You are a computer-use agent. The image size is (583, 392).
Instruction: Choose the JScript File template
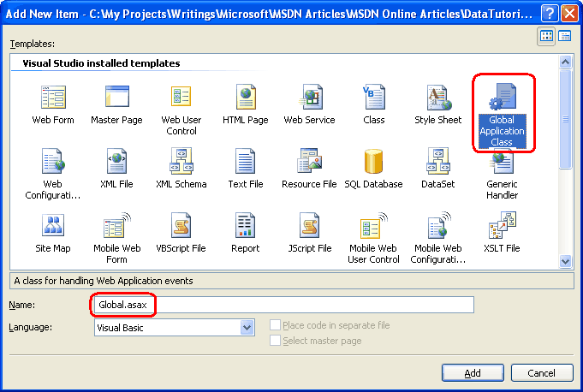click(309, 233)
